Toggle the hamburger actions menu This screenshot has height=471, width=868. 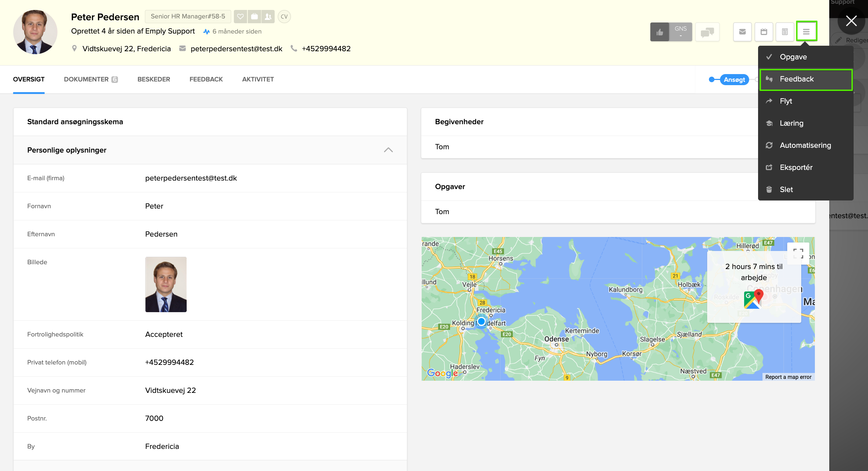[x=806, y=32]
